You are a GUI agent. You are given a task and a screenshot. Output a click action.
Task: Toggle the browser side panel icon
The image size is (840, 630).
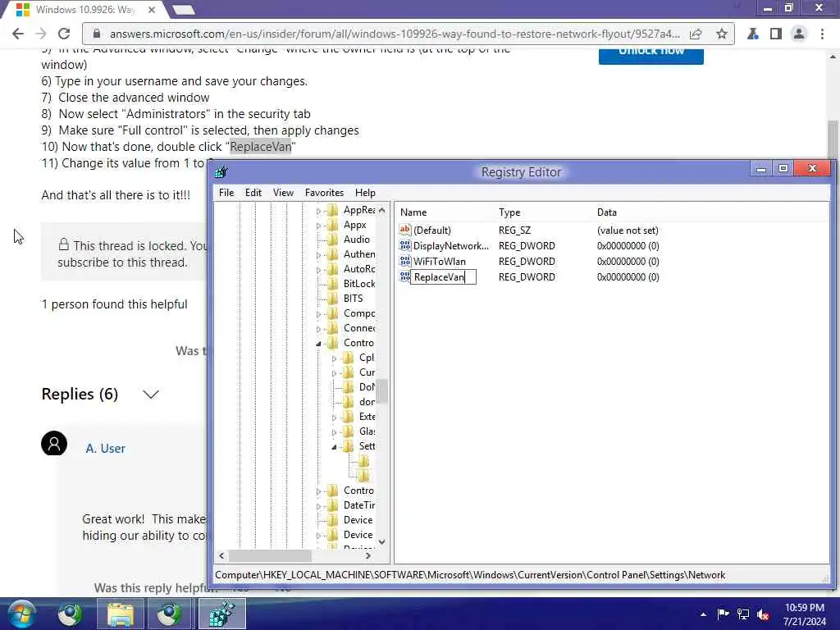click(x=776, y=34)
